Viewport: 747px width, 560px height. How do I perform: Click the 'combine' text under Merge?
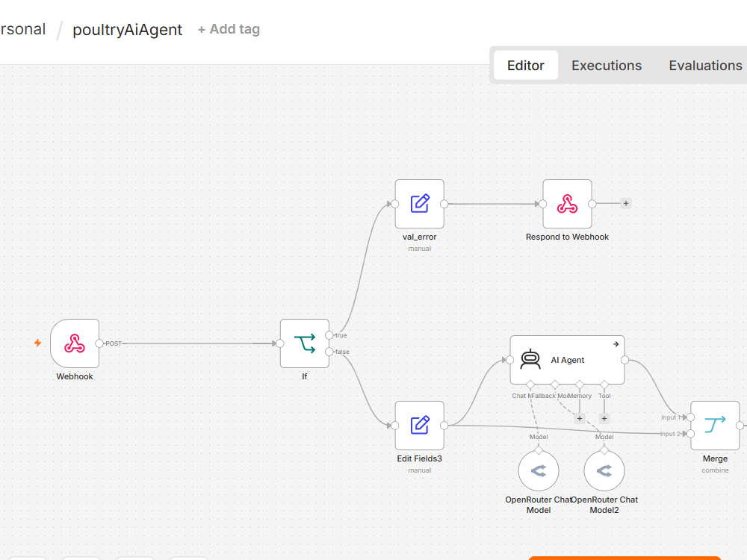pos(715,470)
